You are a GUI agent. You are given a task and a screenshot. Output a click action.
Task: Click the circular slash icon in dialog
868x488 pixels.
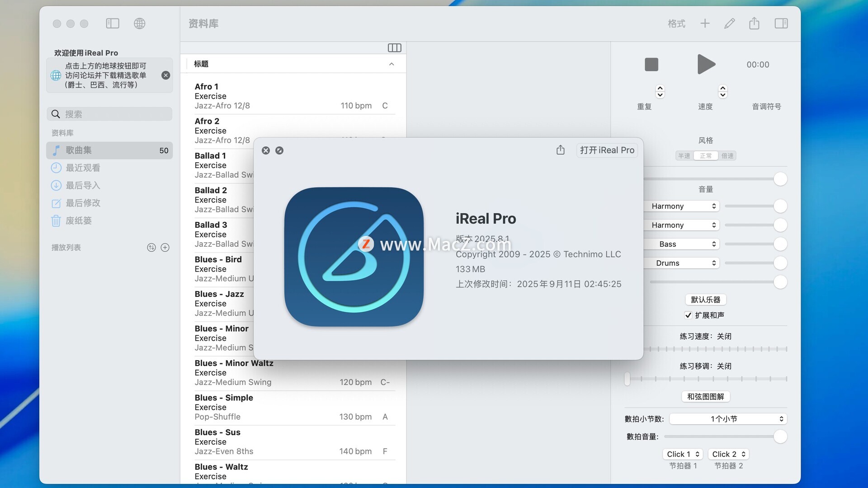[x=279, y=150]
